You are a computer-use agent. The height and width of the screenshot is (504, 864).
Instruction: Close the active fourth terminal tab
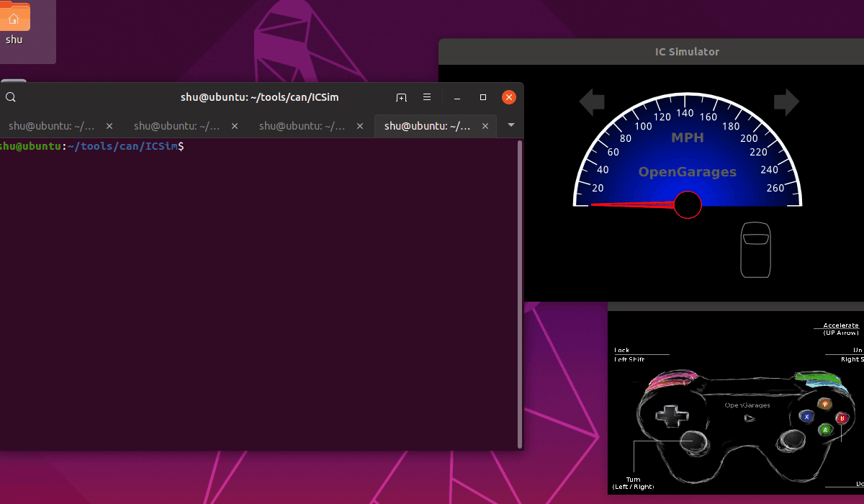(x=485, y=126)
